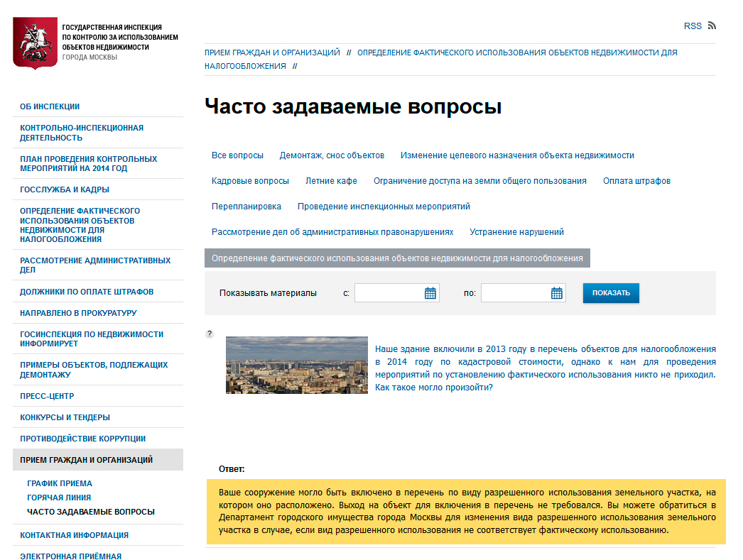Open the Moscow city panorama thumbnail

(x=297, y=365)
